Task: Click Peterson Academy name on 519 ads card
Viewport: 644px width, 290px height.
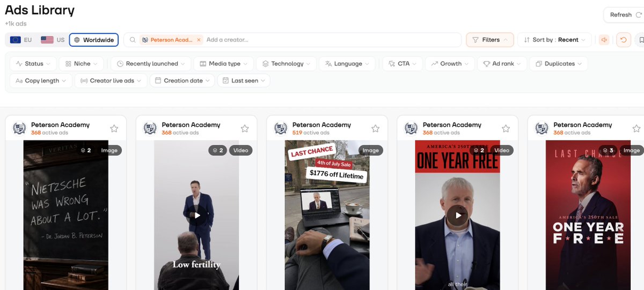Action: pos(321,125)
